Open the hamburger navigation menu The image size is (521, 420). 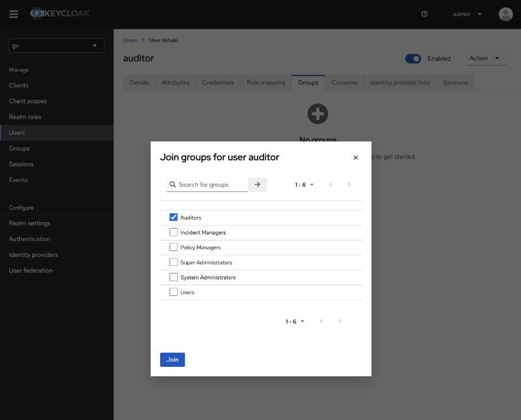click(14, 14)
